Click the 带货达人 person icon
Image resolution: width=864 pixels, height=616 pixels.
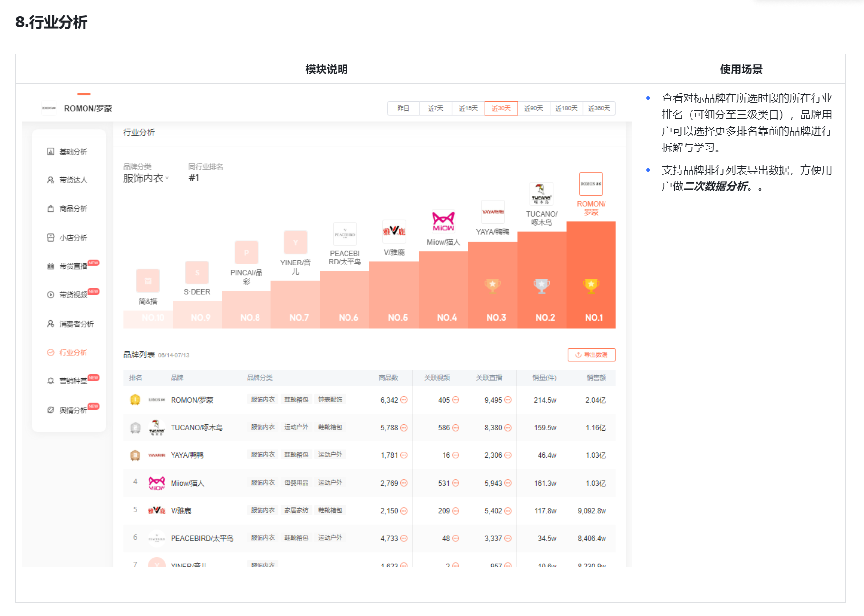(50, 180)
